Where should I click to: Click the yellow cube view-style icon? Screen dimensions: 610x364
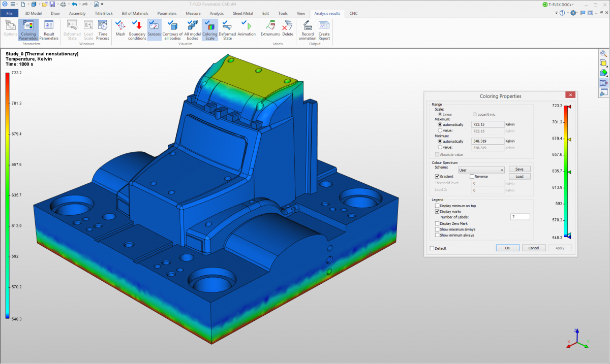point(603,63)
